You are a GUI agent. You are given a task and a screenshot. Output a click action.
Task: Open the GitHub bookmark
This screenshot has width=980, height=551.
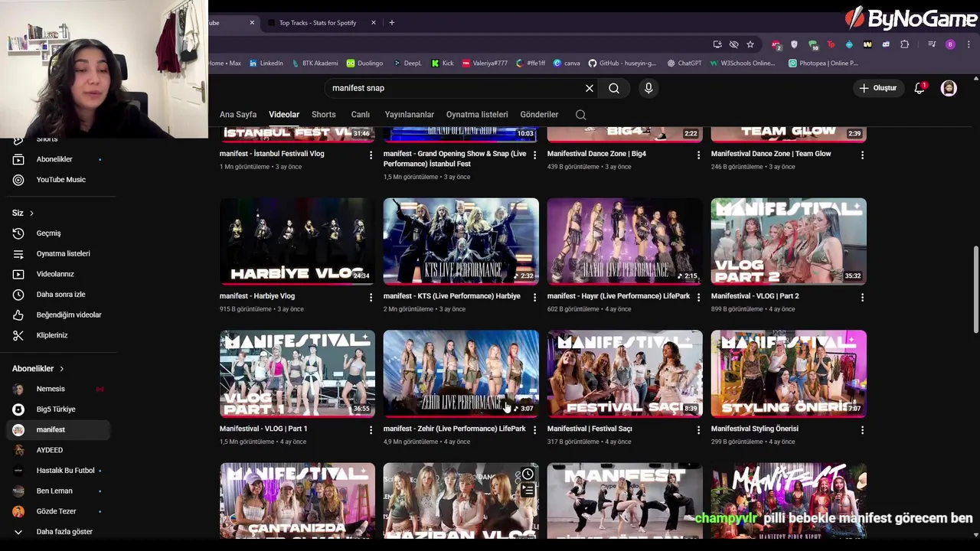[x=622, y=64]
